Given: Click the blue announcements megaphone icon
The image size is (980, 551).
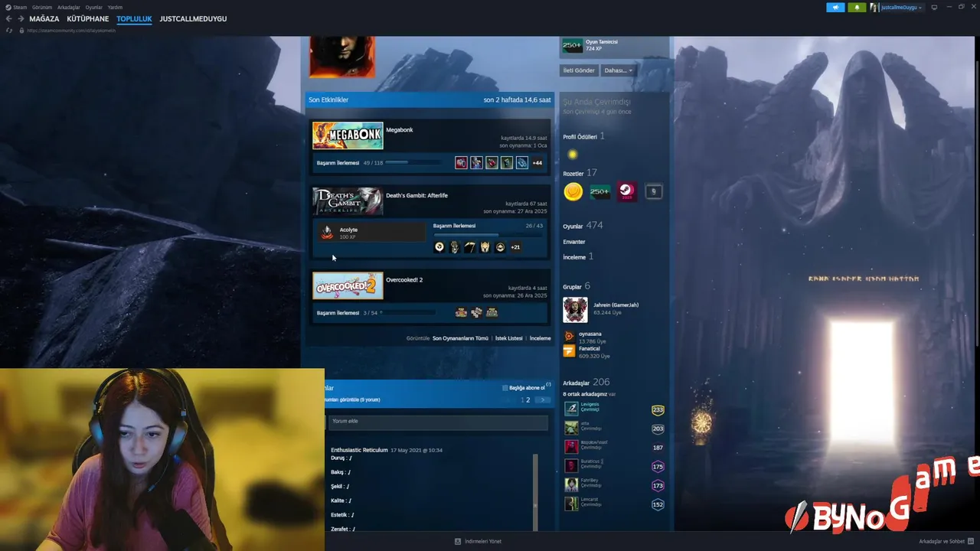Looking at the screenshot, I should pos(835,7).
